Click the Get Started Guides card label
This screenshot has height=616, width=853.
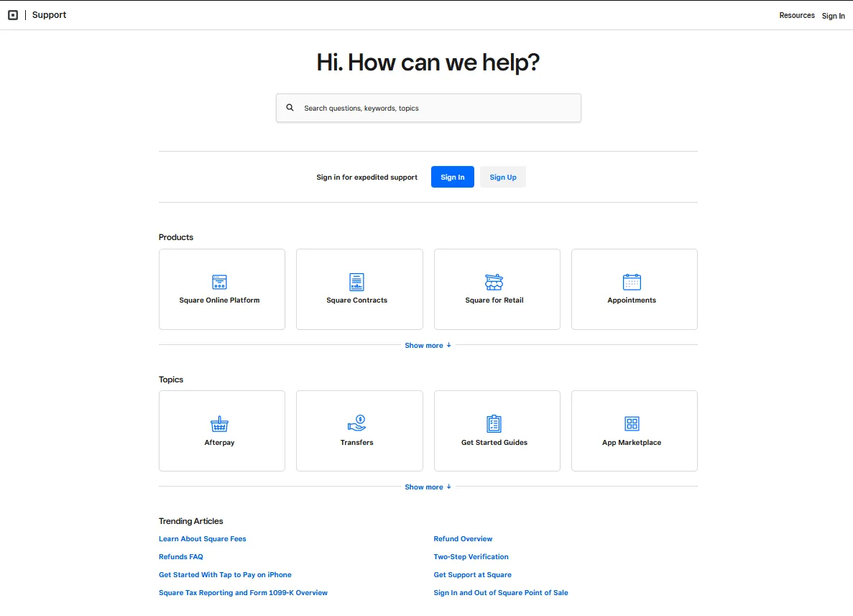point(494,442)
